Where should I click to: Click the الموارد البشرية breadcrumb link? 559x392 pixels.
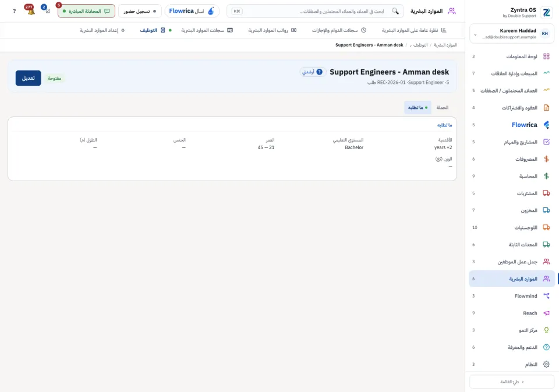coord(445,45)
